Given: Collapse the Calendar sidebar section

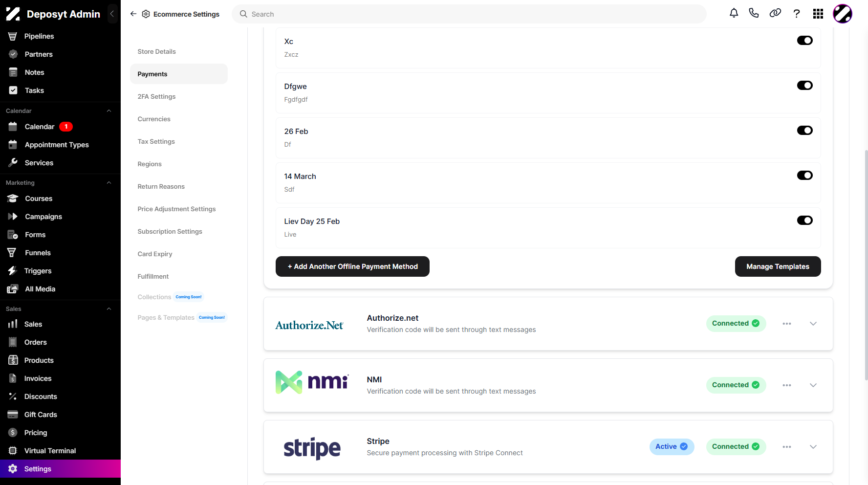Looking at the screenshot, I should (x=109, y=111).
